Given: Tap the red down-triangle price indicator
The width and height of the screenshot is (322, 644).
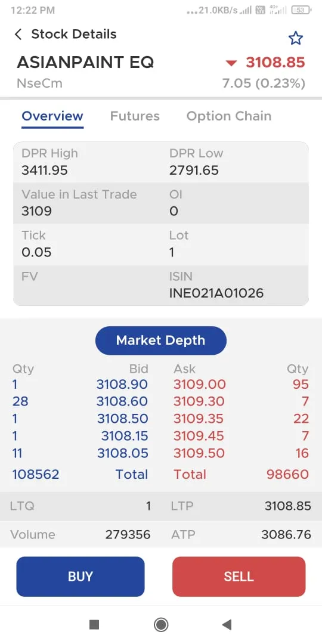Looking at the screenshot, I should click(231, 63).
